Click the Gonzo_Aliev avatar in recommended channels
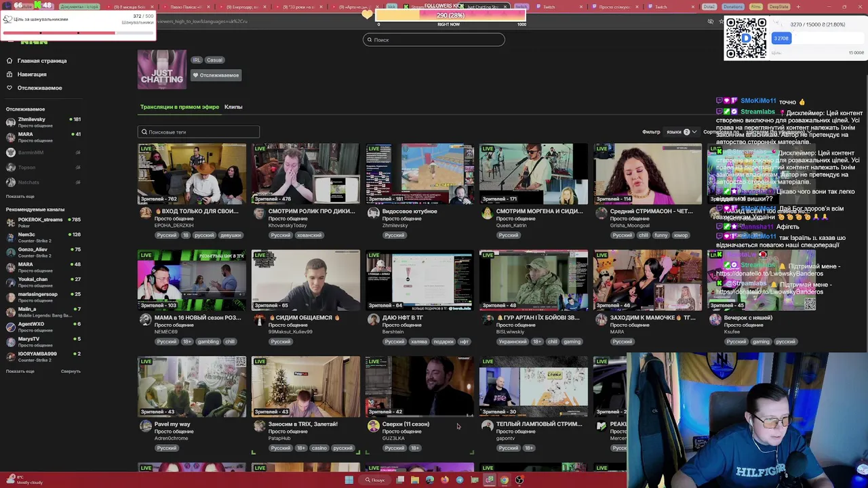The height and width of the screenshot is (488, 868). point(10,252)
